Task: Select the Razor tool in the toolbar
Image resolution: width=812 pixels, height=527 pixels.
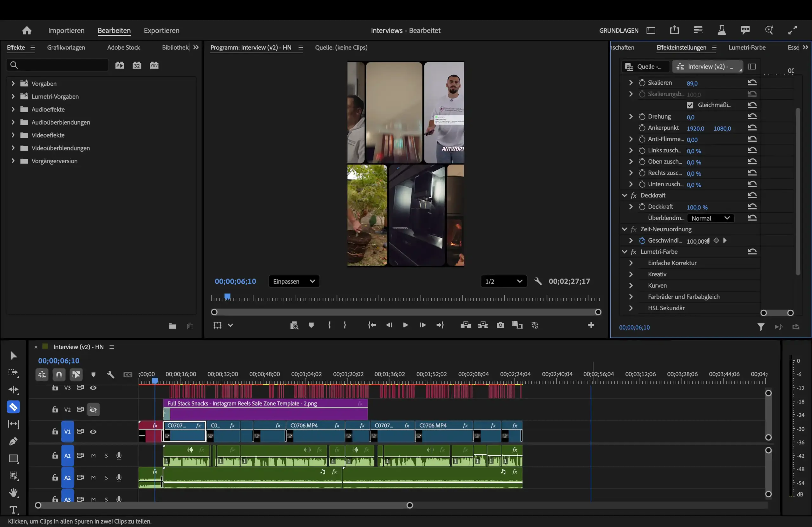Action: click(x=13, y=407)
